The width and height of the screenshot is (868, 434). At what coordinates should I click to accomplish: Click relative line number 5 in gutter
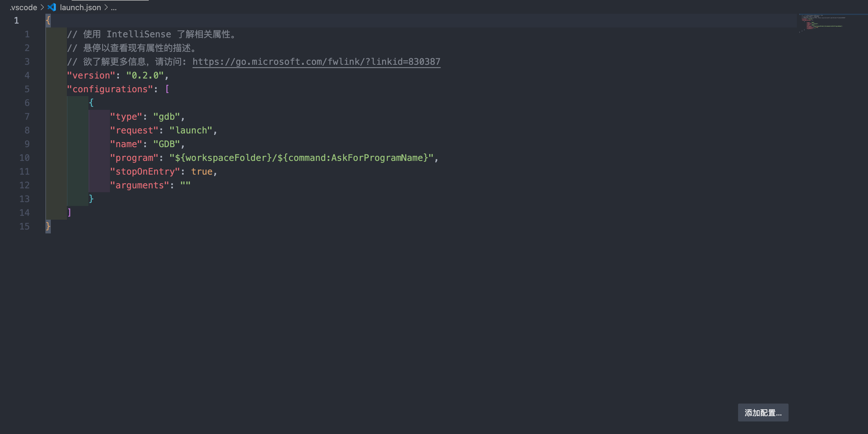coord(27,89)
